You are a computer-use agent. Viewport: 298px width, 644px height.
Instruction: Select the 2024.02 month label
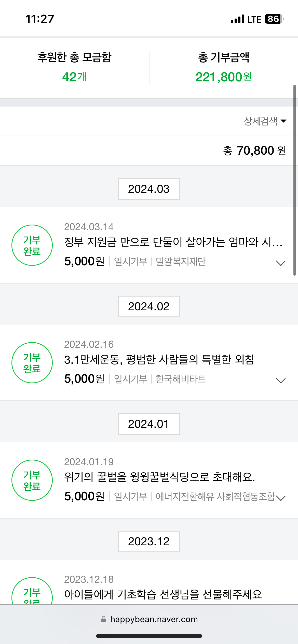[x=149, y=306]
